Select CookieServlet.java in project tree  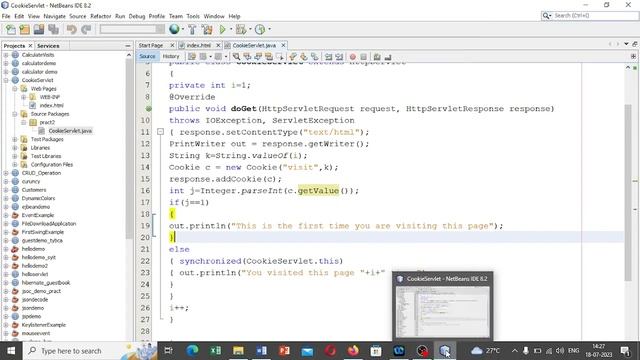tap(70, 131)
